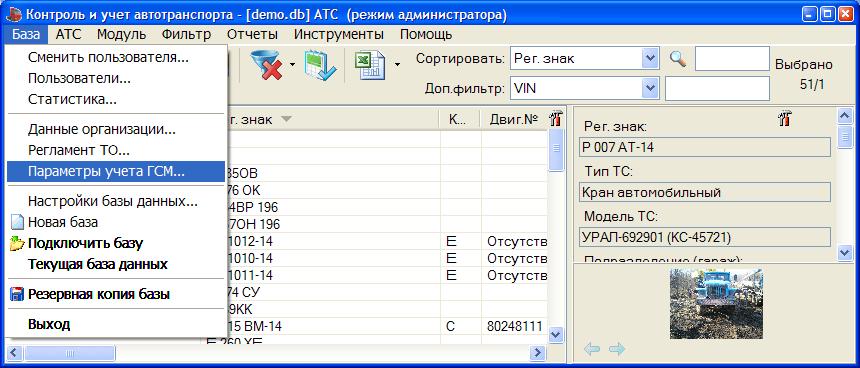
Task: Expand the Сортировать combo box
Action: point(650,59)
